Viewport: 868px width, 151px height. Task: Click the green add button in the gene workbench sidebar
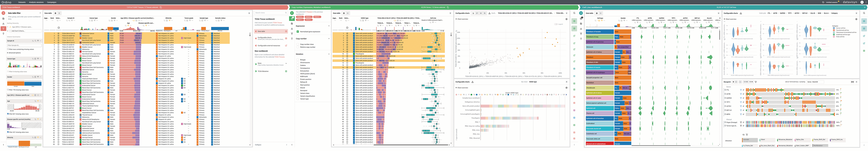(x=292, y=13)
